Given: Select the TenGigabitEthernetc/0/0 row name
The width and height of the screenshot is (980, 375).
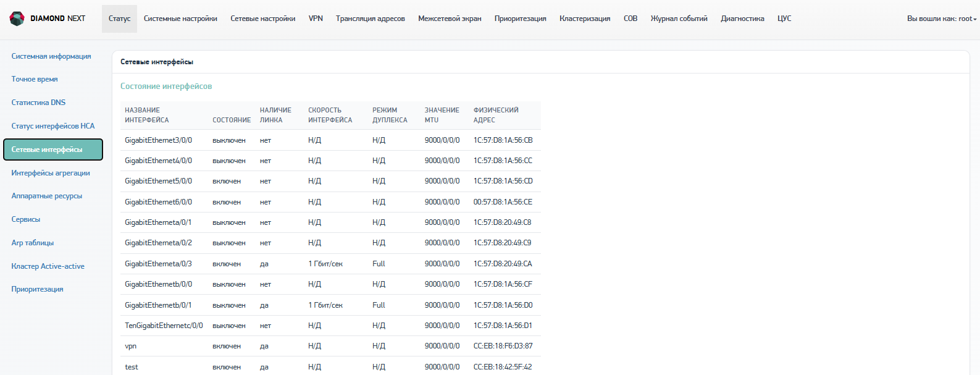Looking at the screenshot, I should pos(164,326).
